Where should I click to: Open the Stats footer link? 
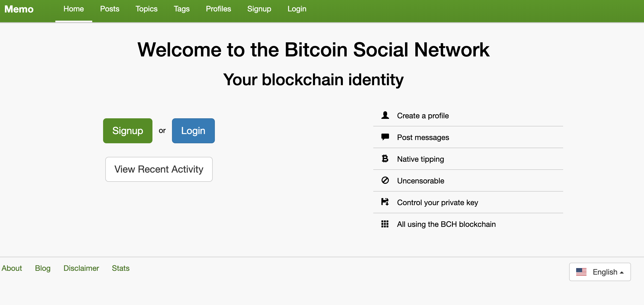click(121, 268)
